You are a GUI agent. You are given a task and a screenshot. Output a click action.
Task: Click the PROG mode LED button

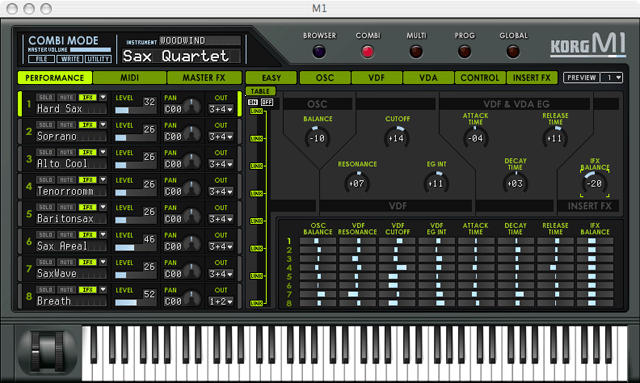pyautogui.click(x=464, y=51)
